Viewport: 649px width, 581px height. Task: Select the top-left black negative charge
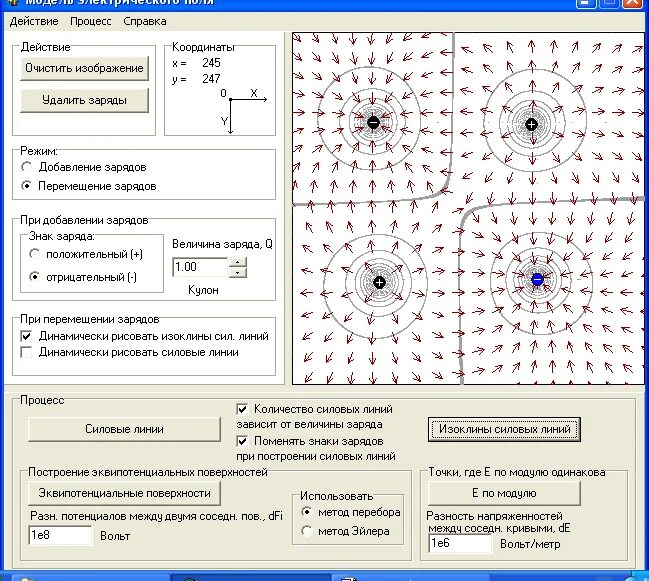coord(373,122)
